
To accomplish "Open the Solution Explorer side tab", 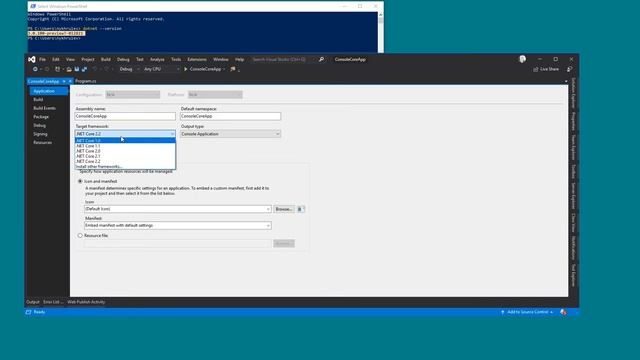I will pos(573,93).
